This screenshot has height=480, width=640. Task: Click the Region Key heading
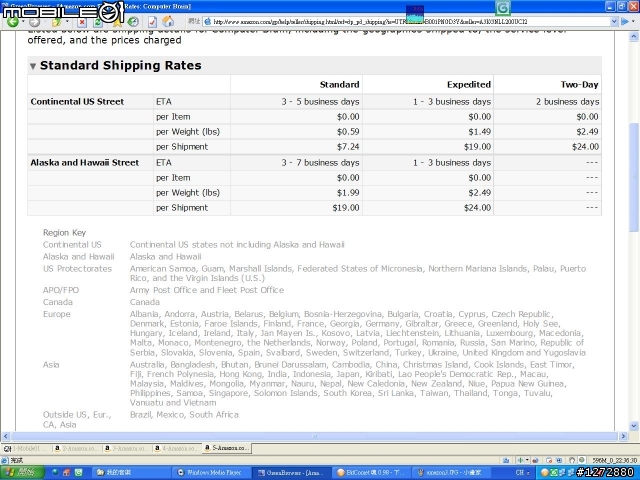pyautogui.click(x=64, y=233)
